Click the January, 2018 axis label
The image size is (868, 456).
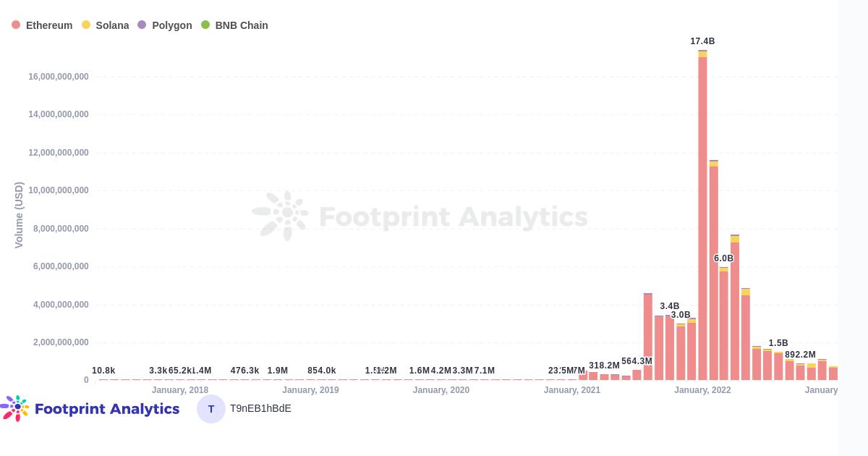pyautogui.click(x=180, y=390)
